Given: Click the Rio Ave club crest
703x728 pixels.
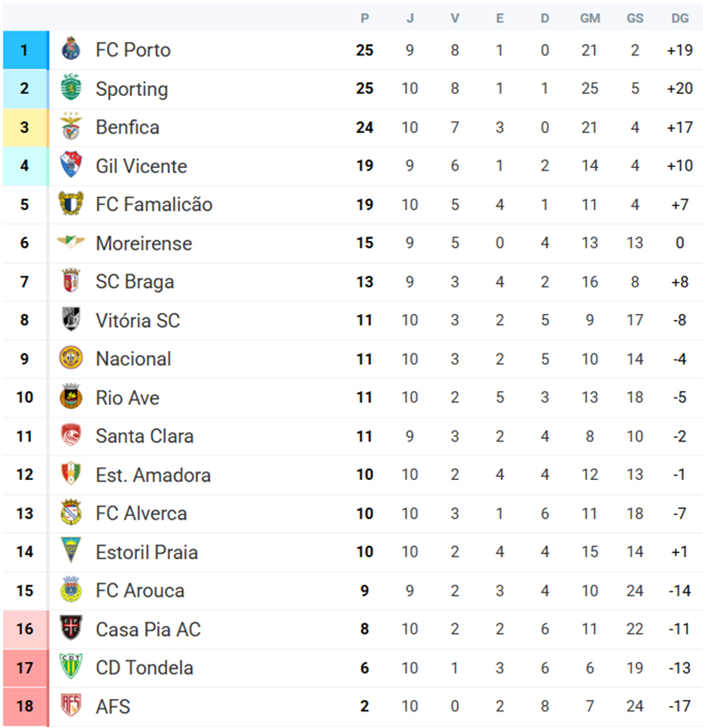Looking at the screenshot, I should click(70, 397).
